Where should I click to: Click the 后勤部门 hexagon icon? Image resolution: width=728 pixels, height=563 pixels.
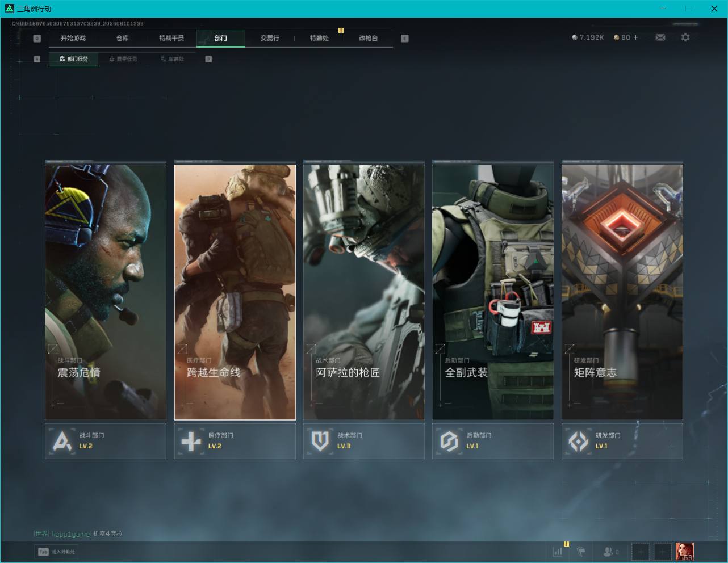[449, 441]
